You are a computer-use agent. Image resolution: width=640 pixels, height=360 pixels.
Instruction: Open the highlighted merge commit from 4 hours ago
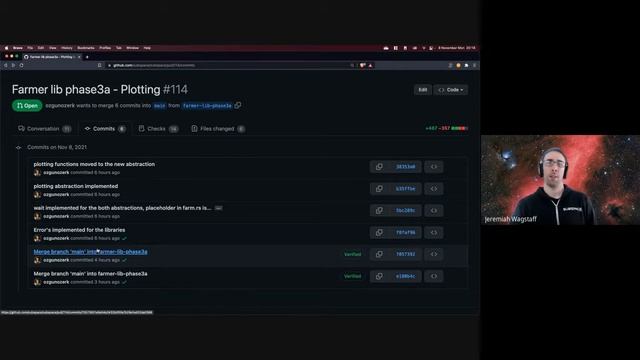point(90,252)
